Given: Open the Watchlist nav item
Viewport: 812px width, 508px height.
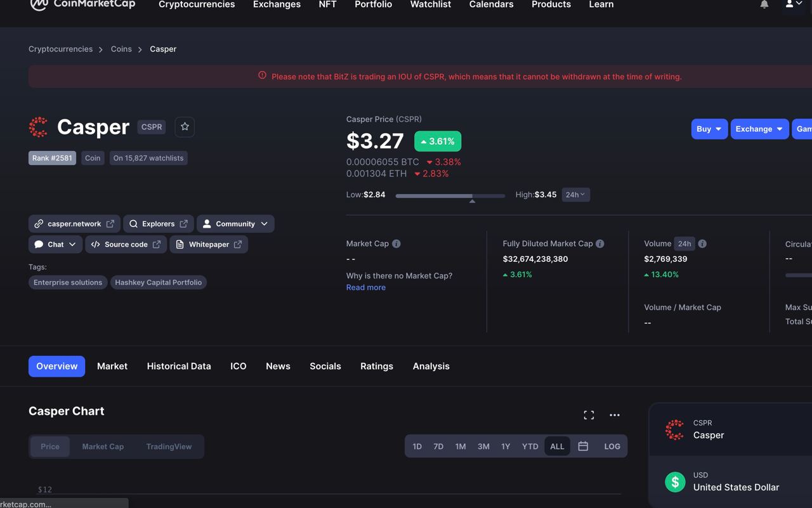Looking at the screenshot, I should coord(431,4).
